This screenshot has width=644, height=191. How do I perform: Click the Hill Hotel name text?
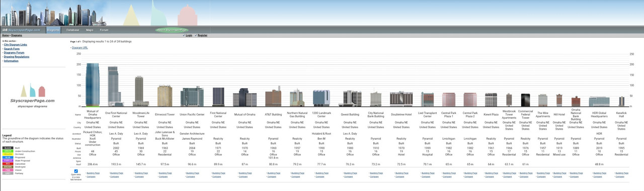[559, 115]
